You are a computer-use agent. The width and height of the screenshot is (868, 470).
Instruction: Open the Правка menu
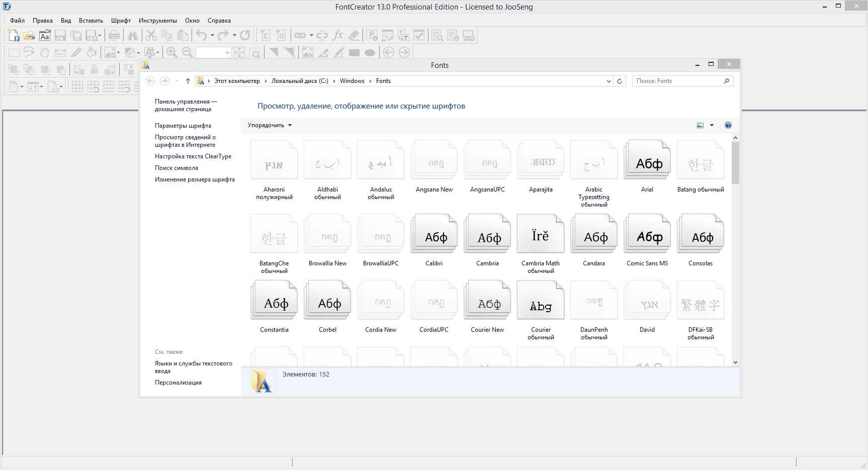tap(43, 21)
